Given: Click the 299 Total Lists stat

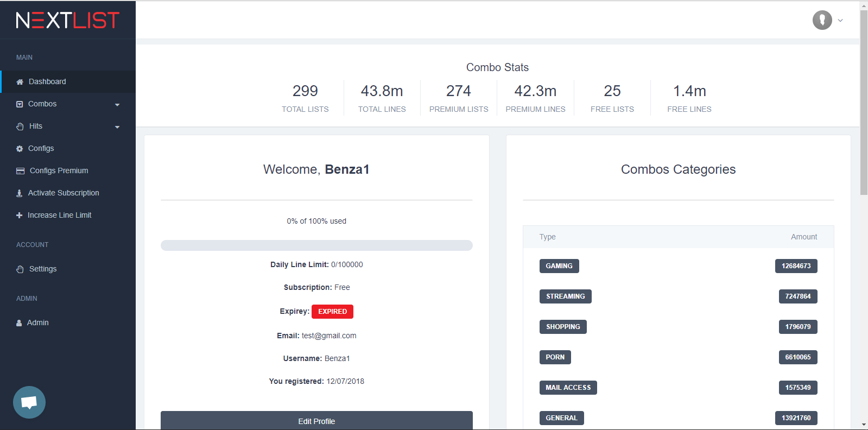Looking at the screenshot, I should 305,98.
